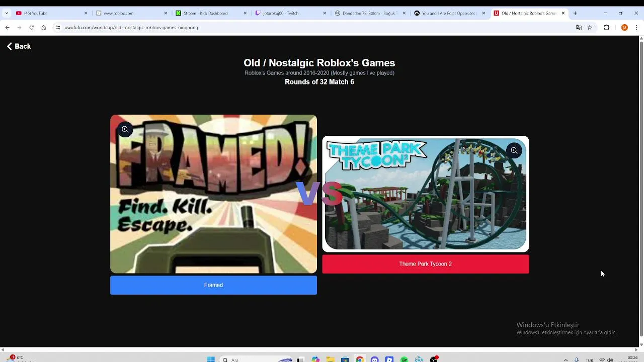Select the Framed game thumbnail
This screenshot has height=362, width=644.
213,194
